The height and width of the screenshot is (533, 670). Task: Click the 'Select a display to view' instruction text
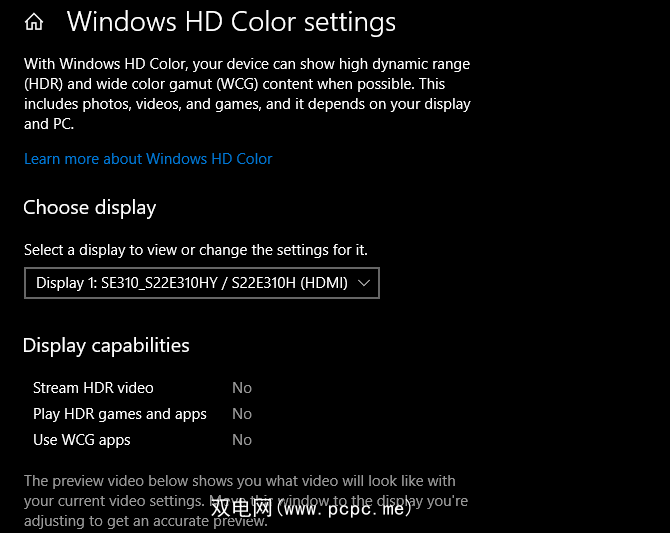tap(202, 250)
